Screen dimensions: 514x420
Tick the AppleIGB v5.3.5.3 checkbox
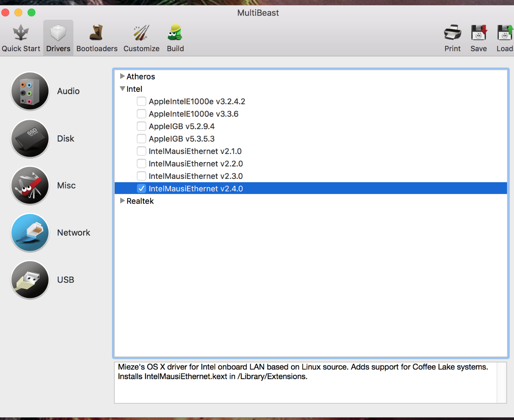pos(142,139)
